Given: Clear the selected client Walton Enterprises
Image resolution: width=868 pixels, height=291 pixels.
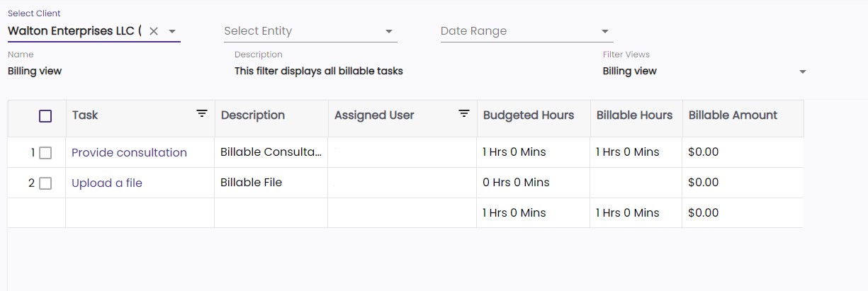Looking at the screenshot, I should pyautogui.click(x=154, y=31).
